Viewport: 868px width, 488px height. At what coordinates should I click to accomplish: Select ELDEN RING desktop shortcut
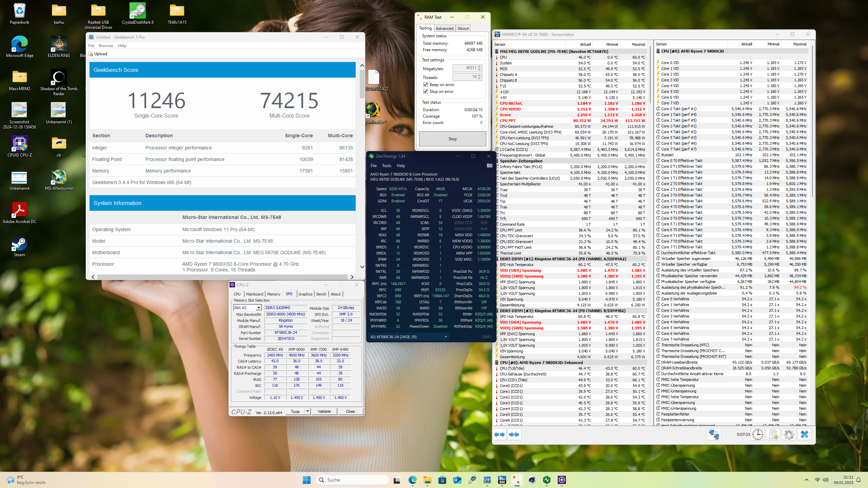click(x=59, y=47)
